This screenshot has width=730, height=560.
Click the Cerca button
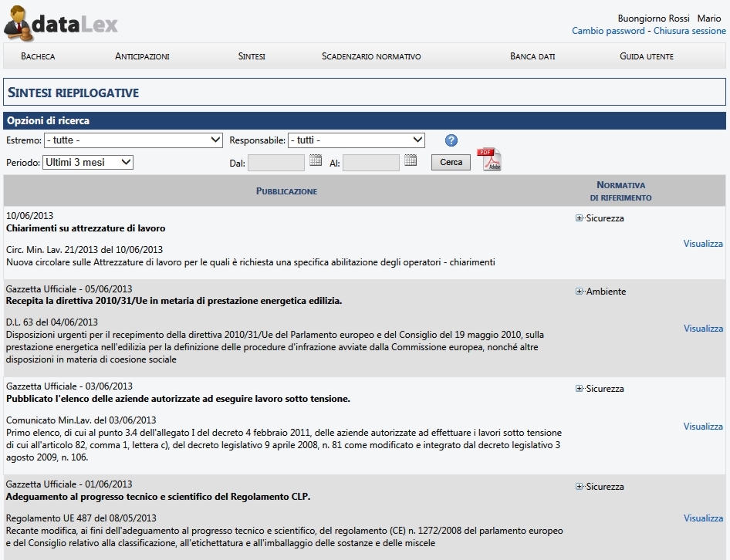451,163
